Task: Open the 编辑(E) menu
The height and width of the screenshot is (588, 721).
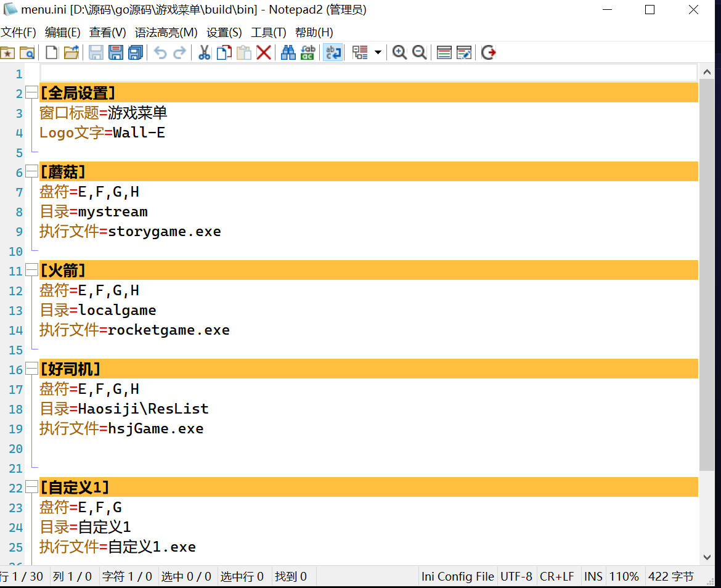Action: [62, 32]
